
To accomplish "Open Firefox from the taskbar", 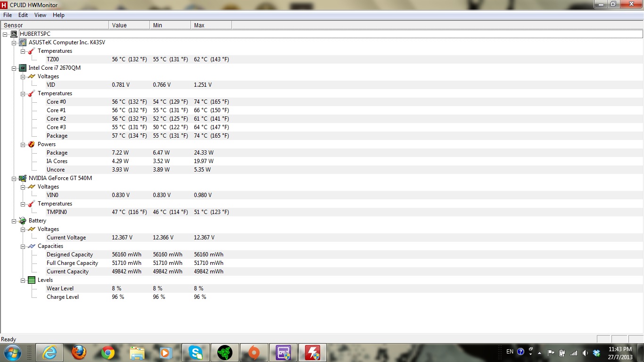I will (x=79, y=352).
